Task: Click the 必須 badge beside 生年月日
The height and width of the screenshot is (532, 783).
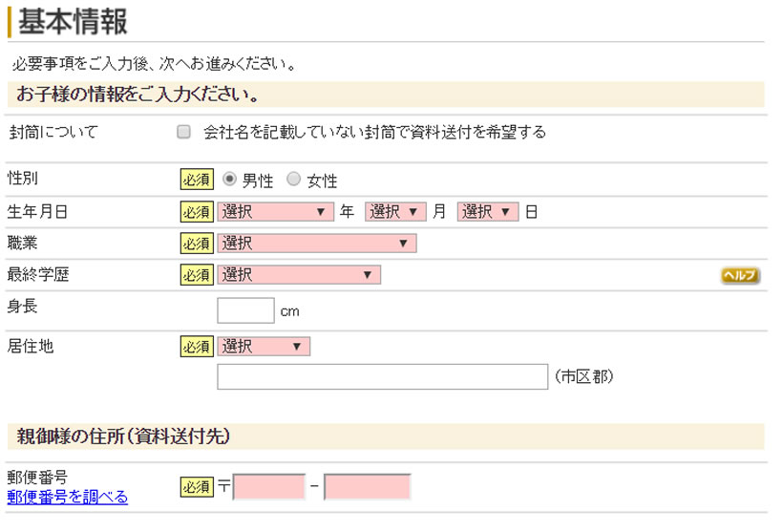Action: (x=196, y=212)
